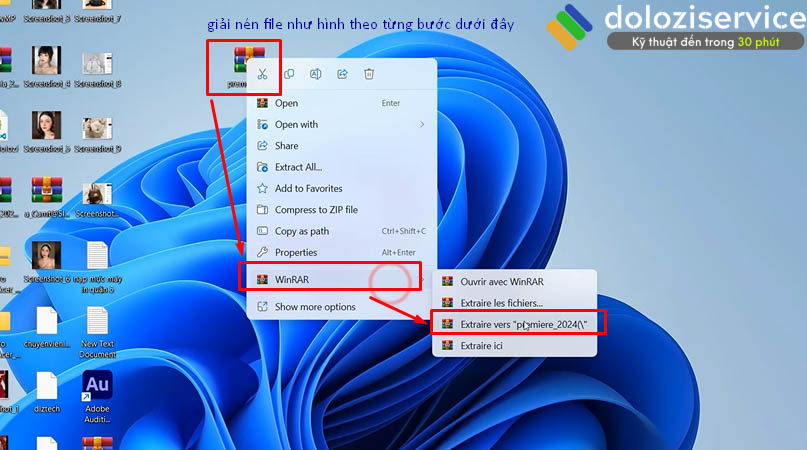This screenshot has height=450, width=807.
Task: Choose 'Ouvrir avec WinRAR' in submenu
Action: tap(515, 282)
